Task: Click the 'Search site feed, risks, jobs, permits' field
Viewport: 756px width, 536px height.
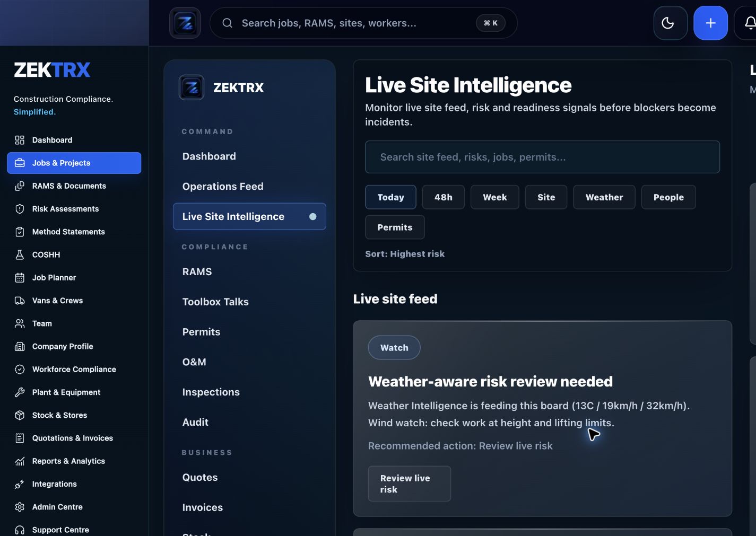Action: point(542,157)
